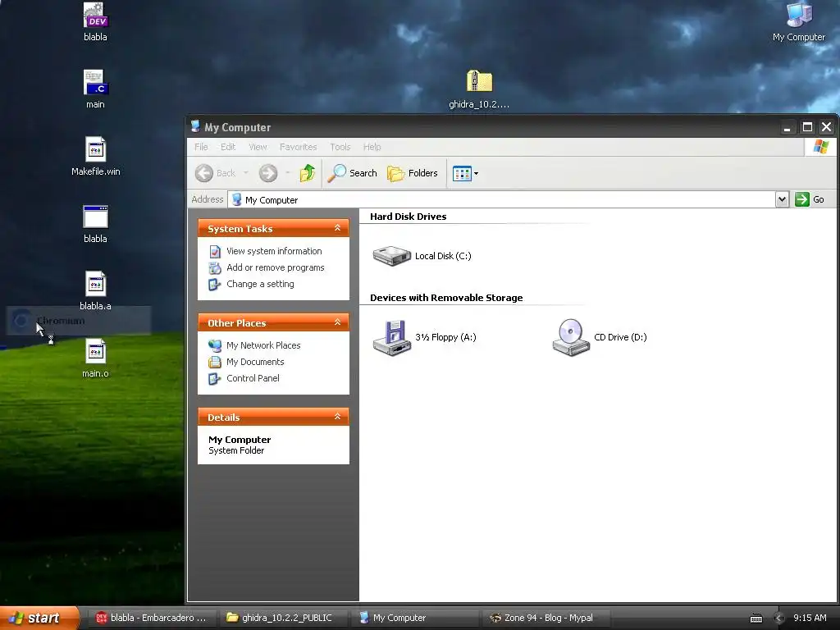
Task: Collapse the Details panel
Action: (337, 417)
